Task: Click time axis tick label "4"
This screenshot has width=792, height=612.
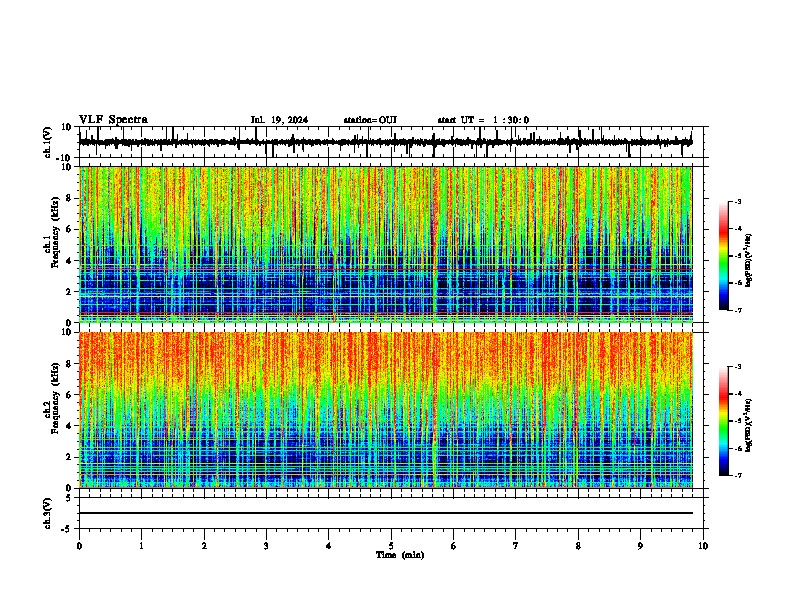Action: [x=329, y=546]
